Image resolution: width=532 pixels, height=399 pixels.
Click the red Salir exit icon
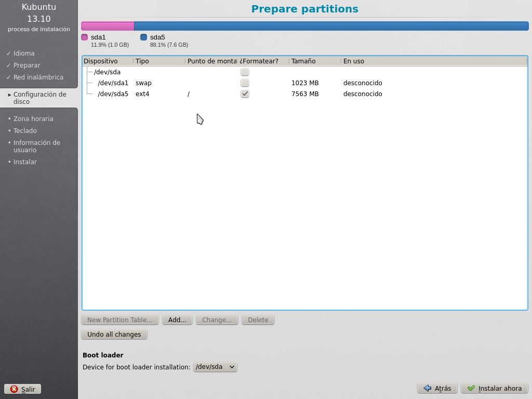[14, 389]
